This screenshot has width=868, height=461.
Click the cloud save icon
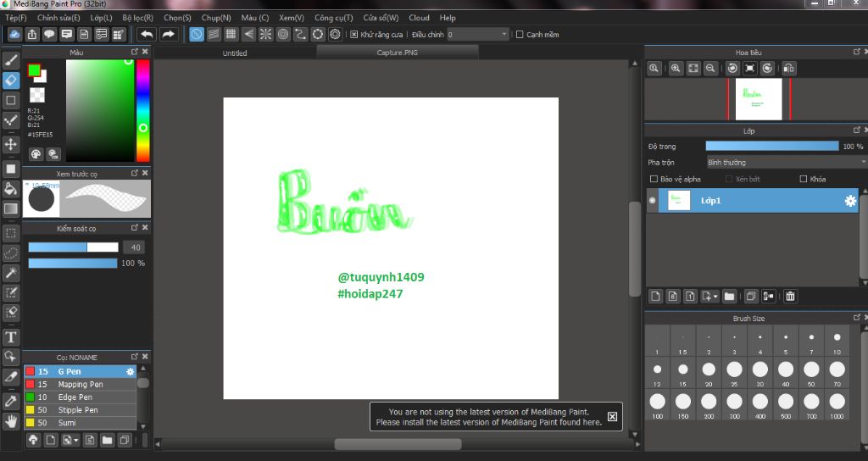click(x=14, y=34)
